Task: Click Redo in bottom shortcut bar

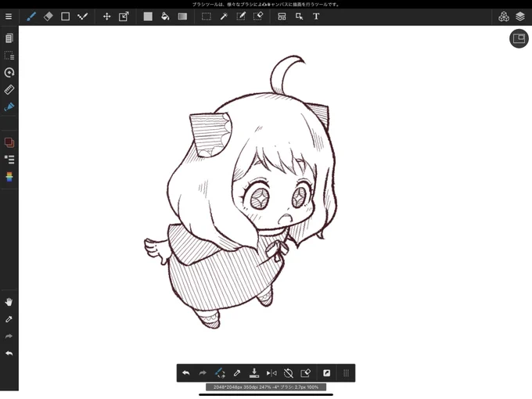Action: (203, 373)
